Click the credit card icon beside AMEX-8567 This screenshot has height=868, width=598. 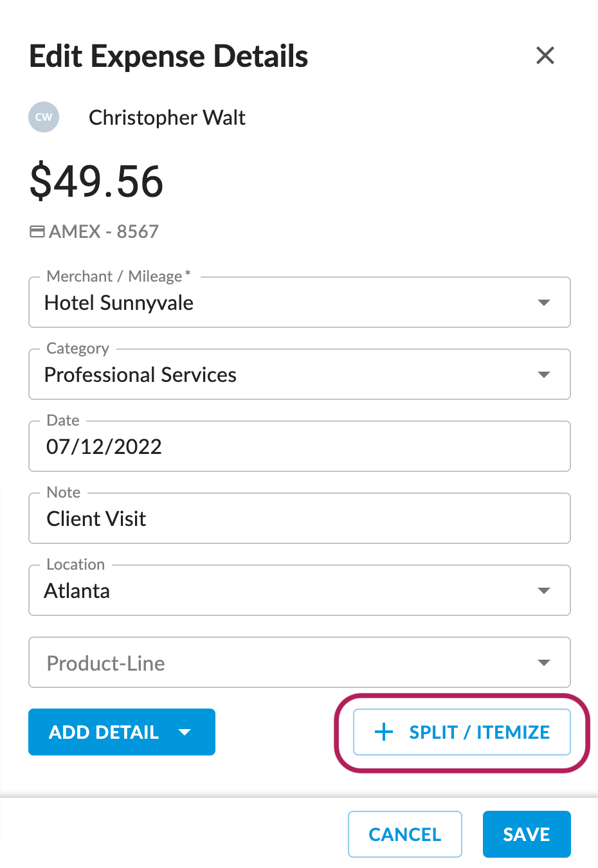point(36,231)
